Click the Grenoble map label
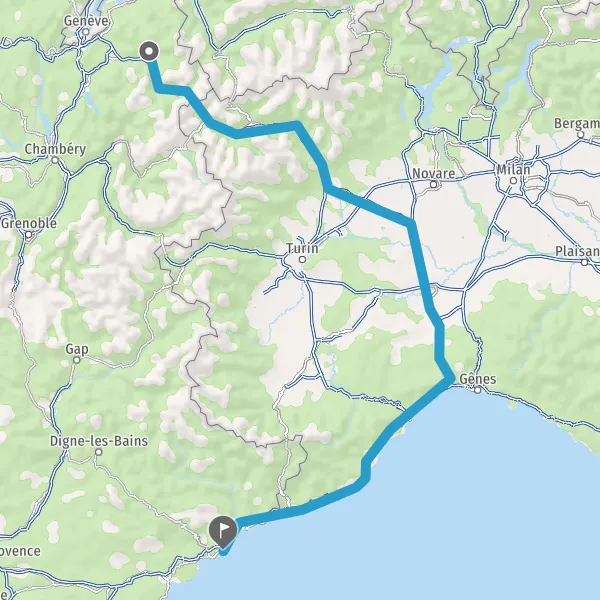 [29, 223]
